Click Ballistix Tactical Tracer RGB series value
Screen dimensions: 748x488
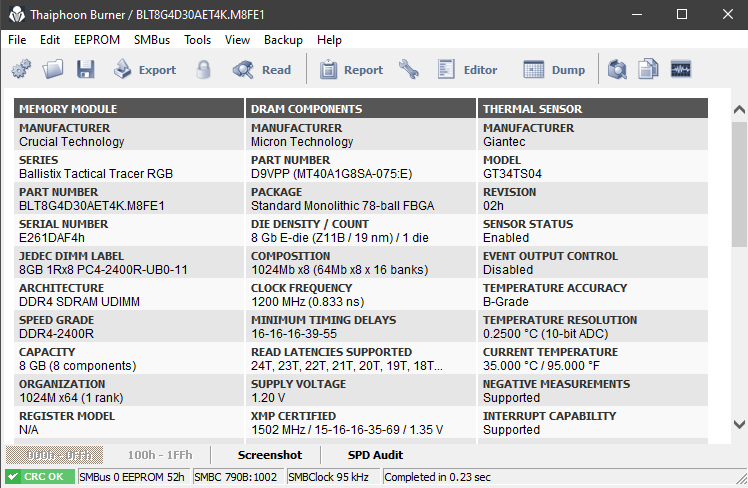[96, 174]
